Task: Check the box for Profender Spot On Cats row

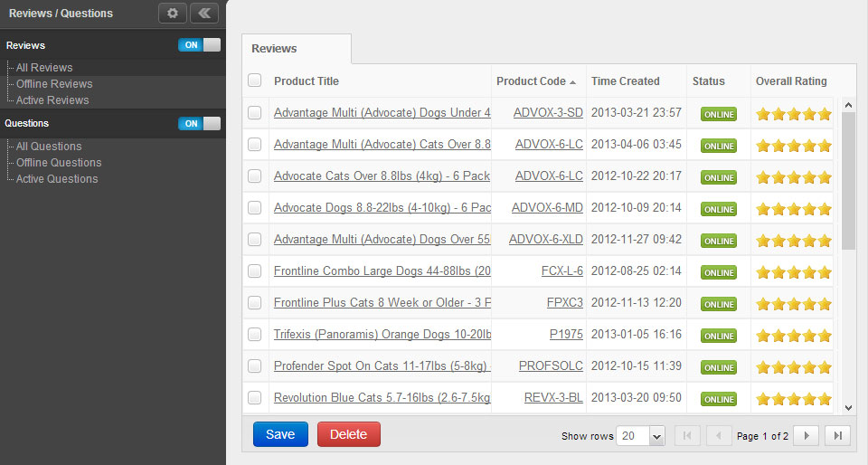Action: pyautogui.click(x=255, y=365)
